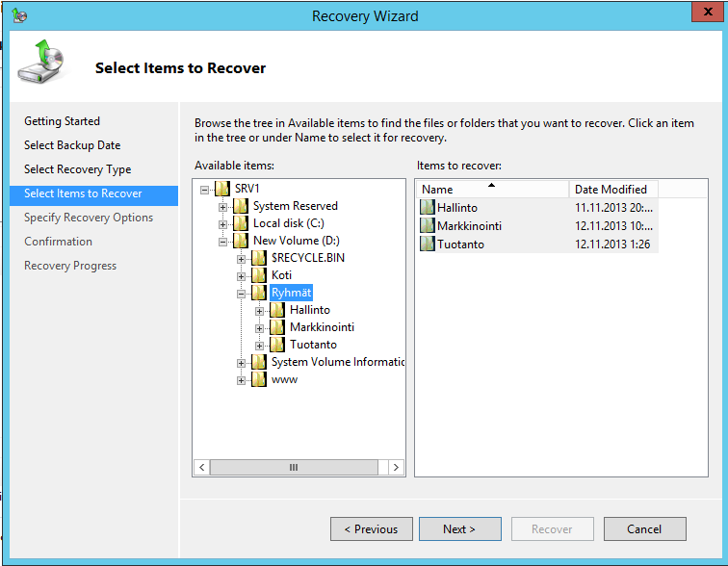
Task: Click the www folder icon in tree
Action: [259, 379]
